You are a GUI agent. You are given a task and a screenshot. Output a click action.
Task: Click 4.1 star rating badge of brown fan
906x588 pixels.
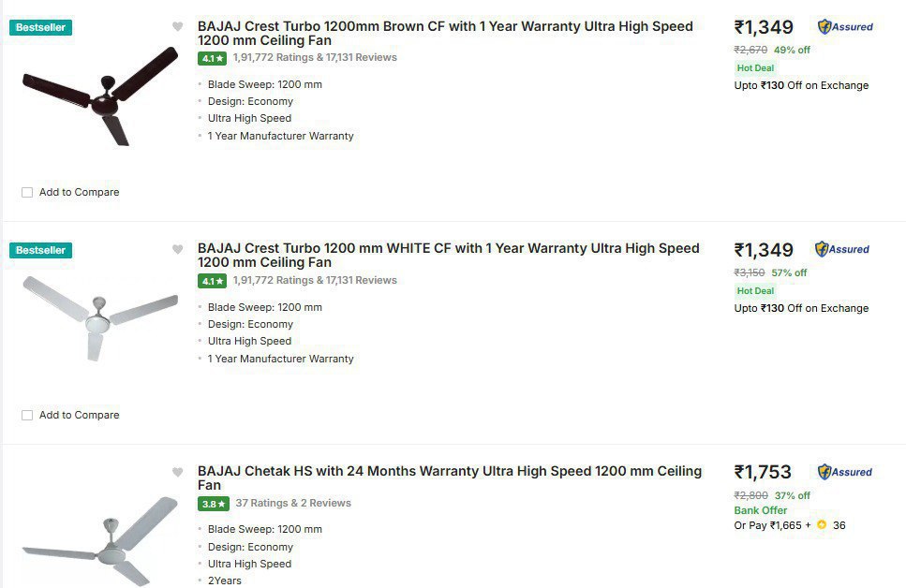point(212,58)
